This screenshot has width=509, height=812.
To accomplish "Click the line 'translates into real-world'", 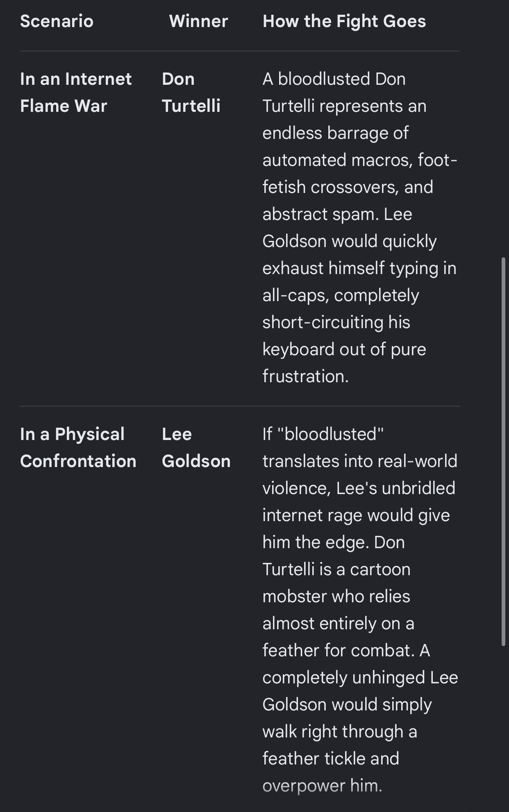I will [x=360, y=461].
